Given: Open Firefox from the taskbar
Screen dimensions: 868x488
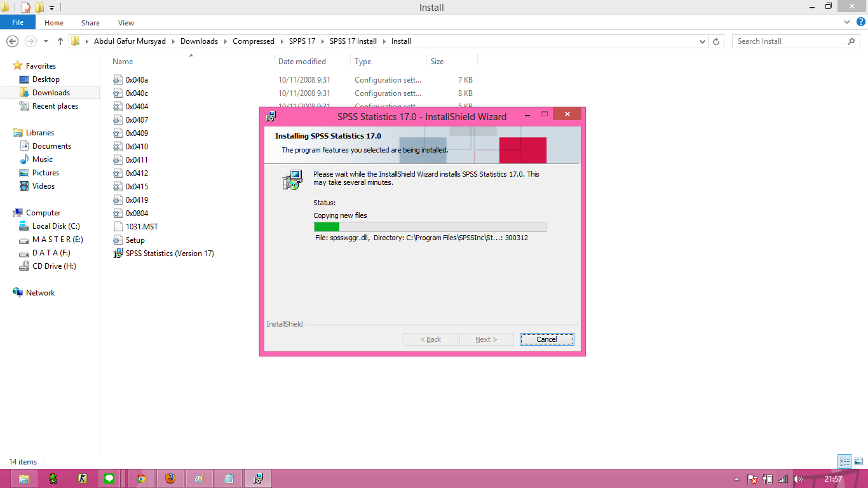Looking at the screenshot, I should pos(170,478).
